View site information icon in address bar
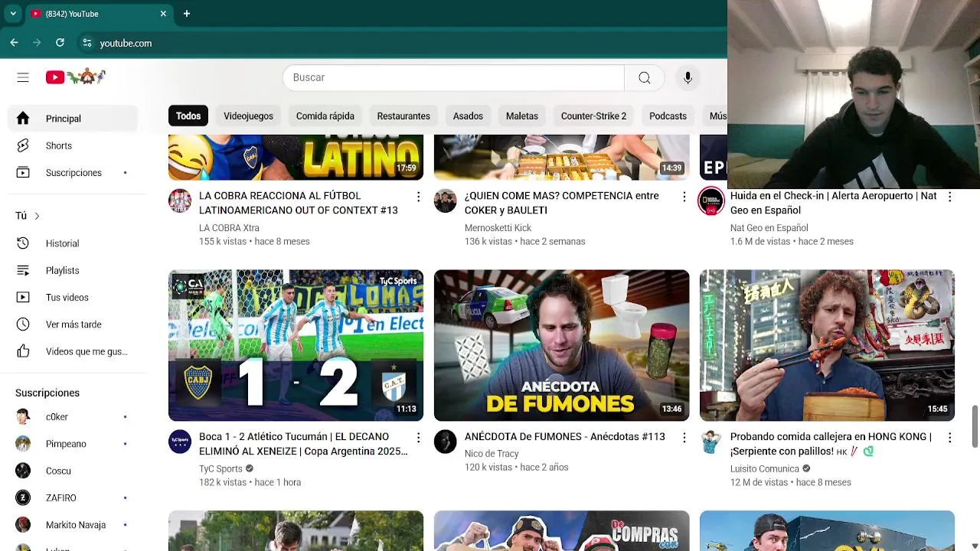 (87, 43)
